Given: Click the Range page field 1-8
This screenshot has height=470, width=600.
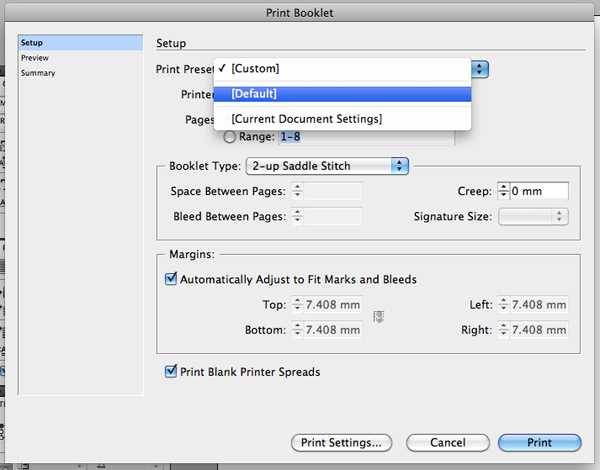Looking at the screenshot, I should pyautogui.click(x=367, y=137).
